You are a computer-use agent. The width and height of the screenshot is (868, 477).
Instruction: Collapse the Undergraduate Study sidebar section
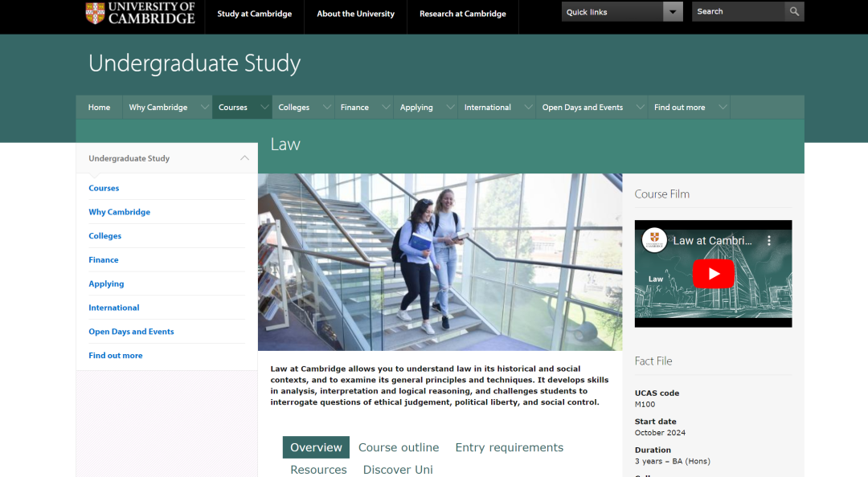coord(244,158)
